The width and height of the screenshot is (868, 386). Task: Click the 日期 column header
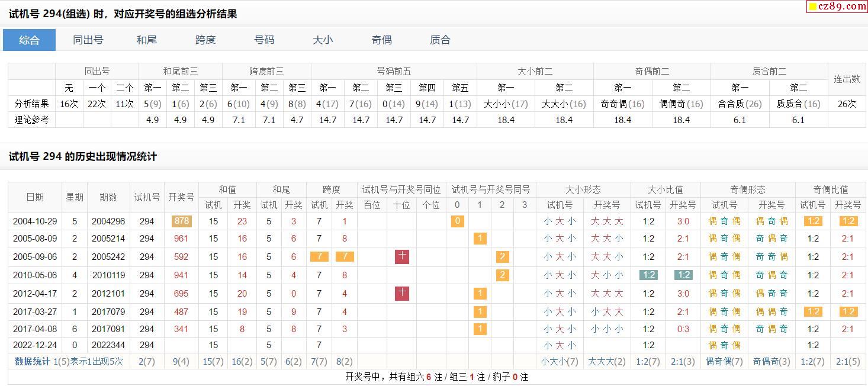click(x=35, y=197)
